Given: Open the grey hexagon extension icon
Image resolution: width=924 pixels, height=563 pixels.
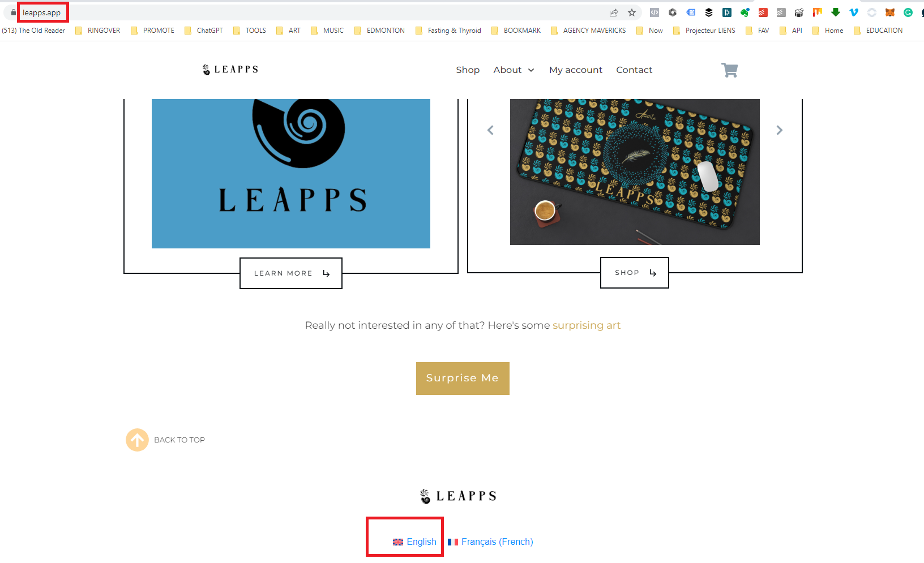Looking at the screenshot, I should pos(673,12).
